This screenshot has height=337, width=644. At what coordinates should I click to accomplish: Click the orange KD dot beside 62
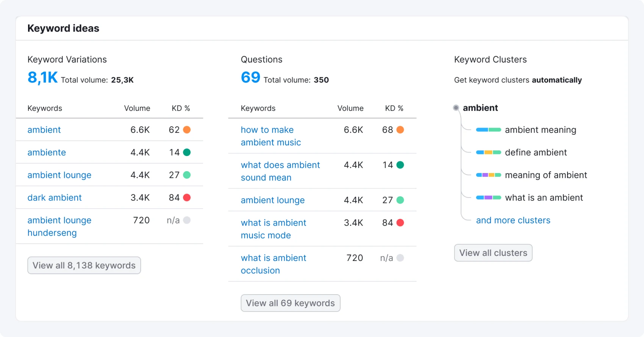187,130
